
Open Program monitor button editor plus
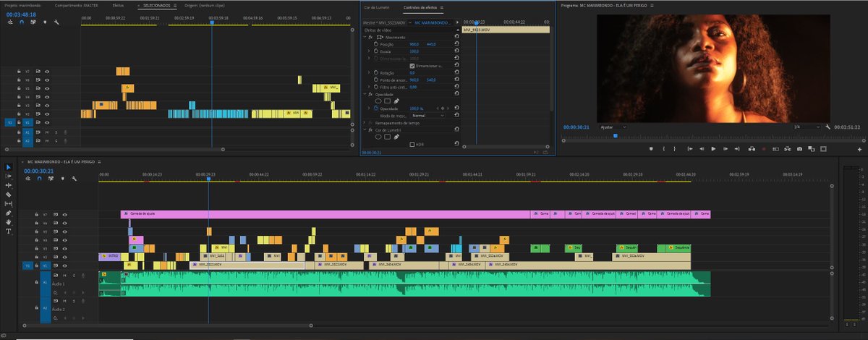click(859, 150)
